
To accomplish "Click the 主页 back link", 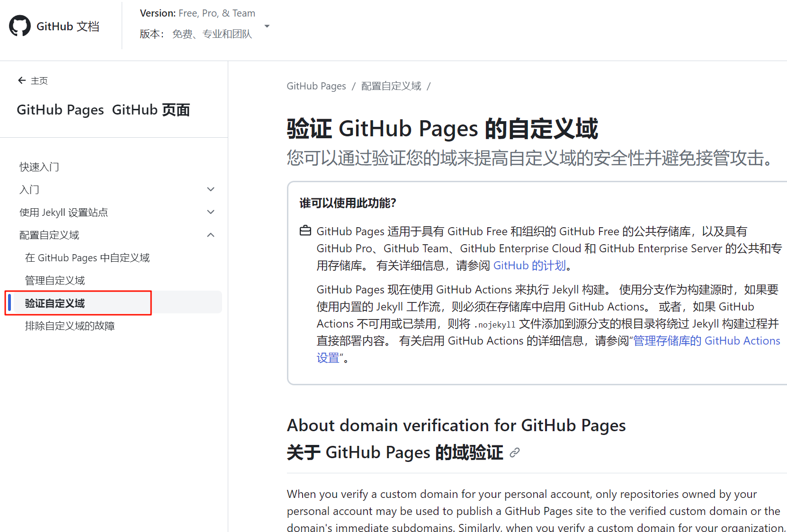I will click(x=39, y=81).
